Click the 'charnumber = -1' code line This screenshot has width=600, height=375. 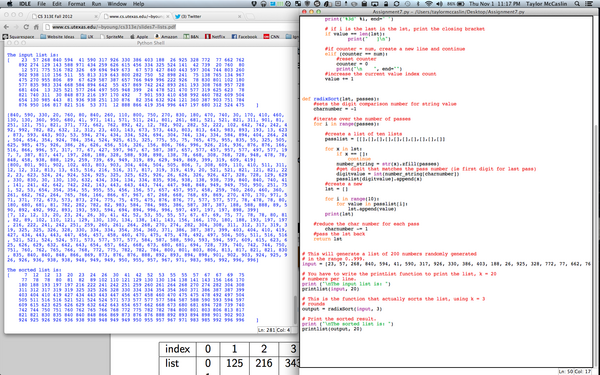tap(335, 109)
